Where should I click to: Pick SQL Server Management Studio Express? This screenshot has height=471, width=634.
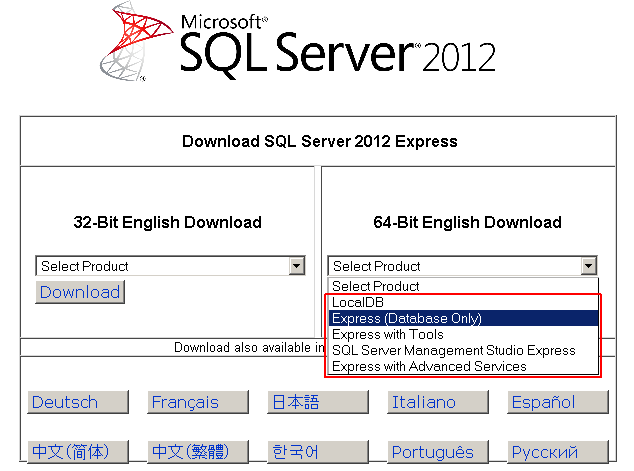[x=463, y=351]
